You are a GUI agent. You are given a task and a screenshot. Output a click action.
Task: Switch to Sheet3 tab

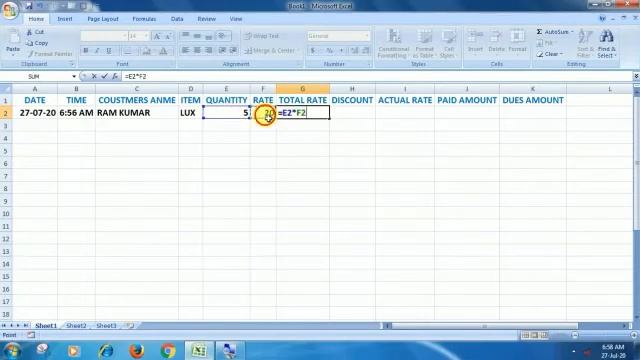106,326
